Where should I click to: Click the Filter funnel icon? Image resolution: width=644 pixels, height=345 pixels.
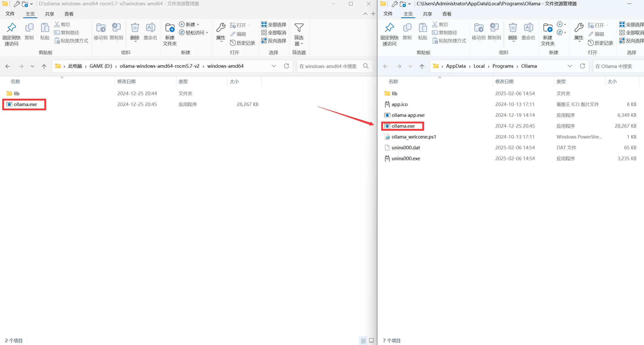[x=299, y=28]
